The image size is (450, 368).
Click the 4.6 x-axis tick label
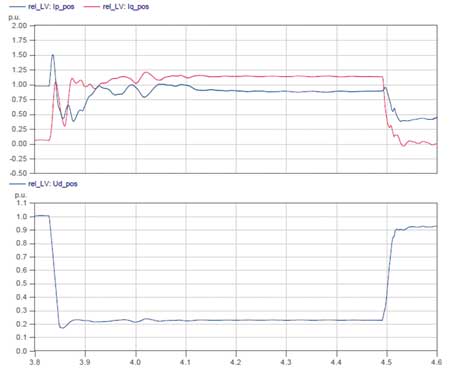(437, 362)
